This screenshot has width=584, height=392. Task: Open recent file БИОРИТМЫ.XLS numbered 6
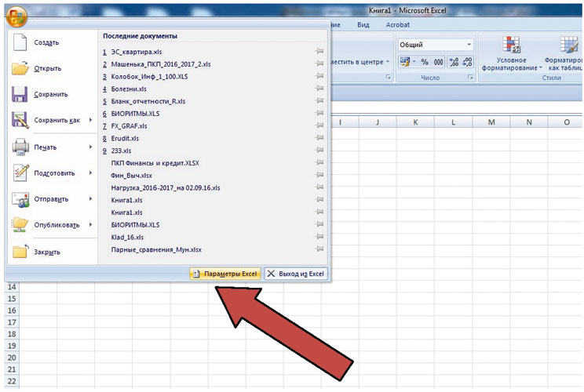click(135, 114)
